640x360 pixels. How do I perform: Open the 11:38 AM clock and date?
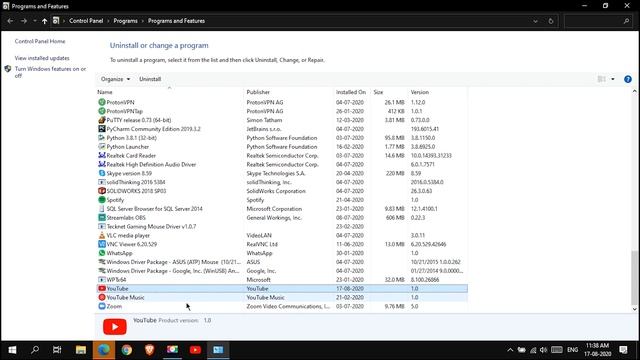pos(597,350)
